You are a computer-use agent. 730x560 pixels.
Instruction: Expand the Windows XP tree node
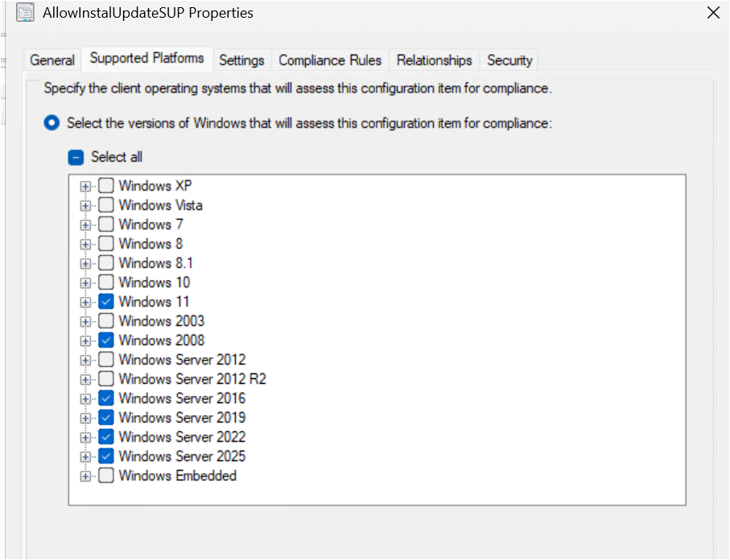(x=85, y=186)
